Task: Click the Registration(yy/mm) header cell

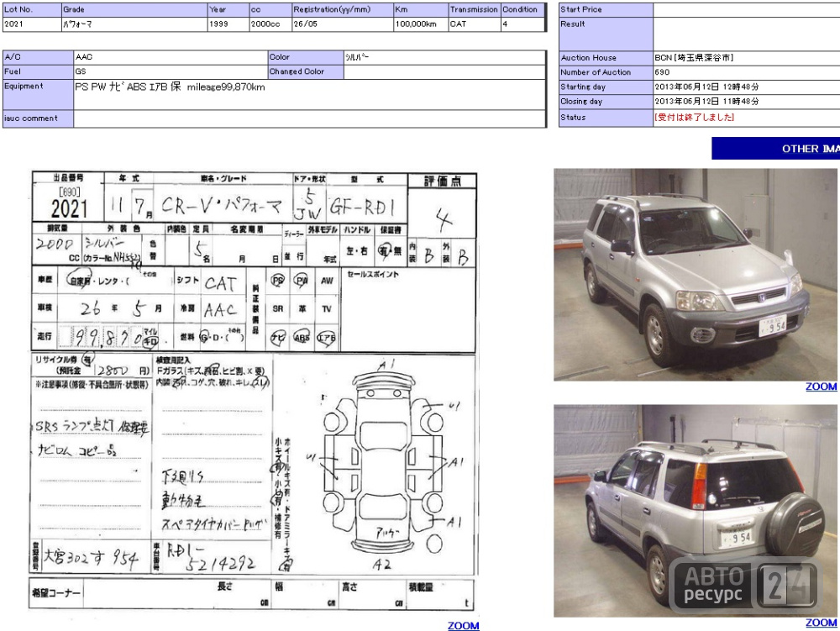Action: (x=343, y=9)
